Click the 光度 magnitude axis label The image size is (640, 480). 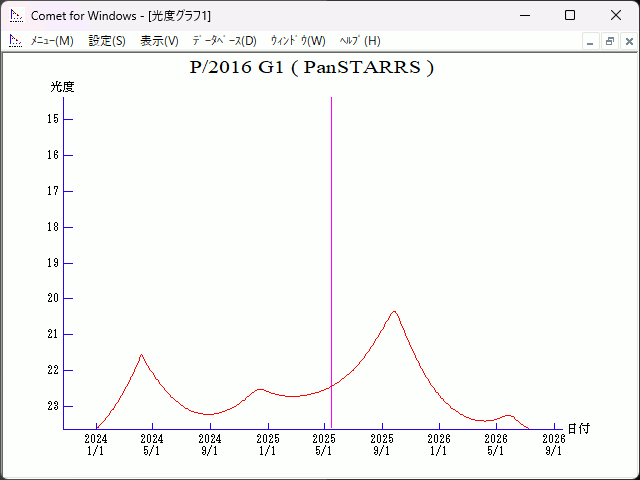tap(63, 87)
